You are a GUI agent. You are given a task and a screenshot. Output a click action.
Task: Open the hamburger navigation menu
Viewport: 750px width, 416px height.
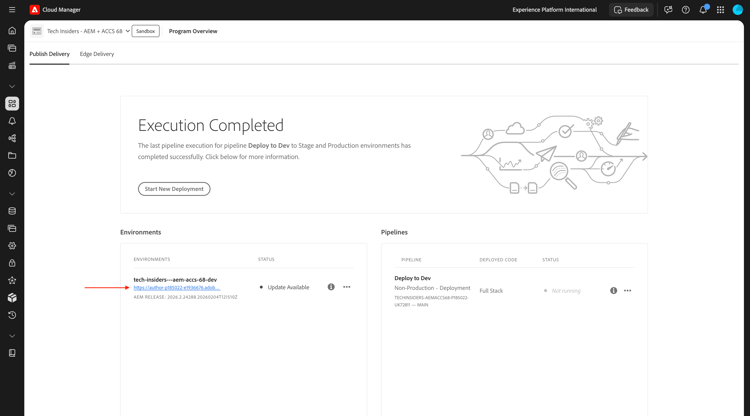[x=12, y=10]
